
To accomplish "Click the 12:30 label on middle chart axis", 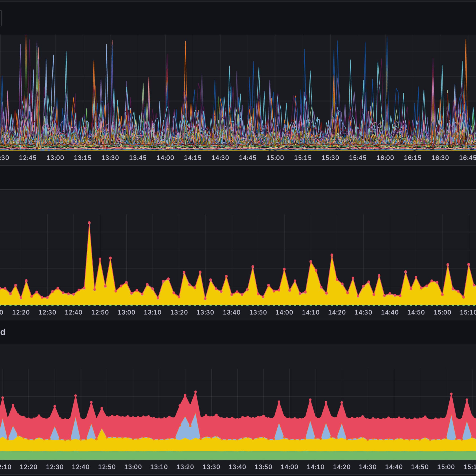I will point(47,312).
